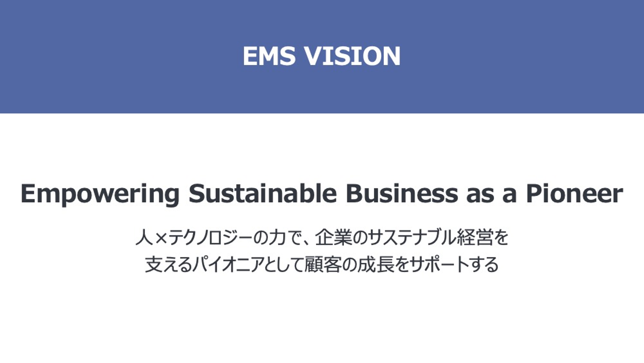Click the word Sustainable in the headline
The image size is (644, 363).
coord(263,194)
